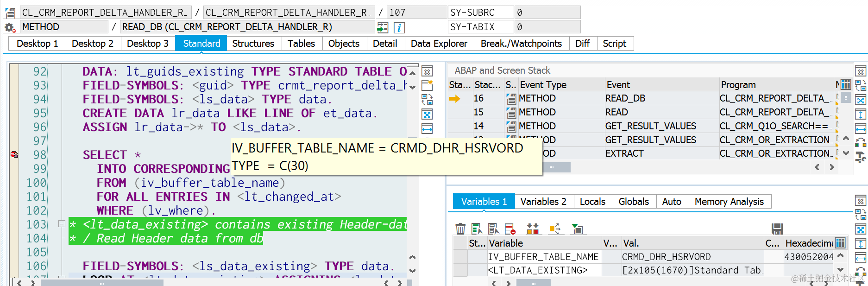Click the green table icon in the variables toolbar

point(577,229)
